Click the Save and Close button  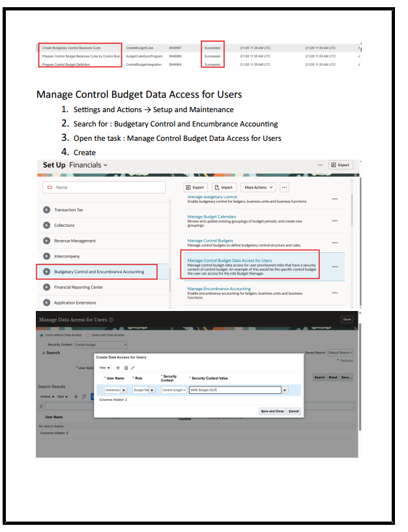[x=272, y=411]
